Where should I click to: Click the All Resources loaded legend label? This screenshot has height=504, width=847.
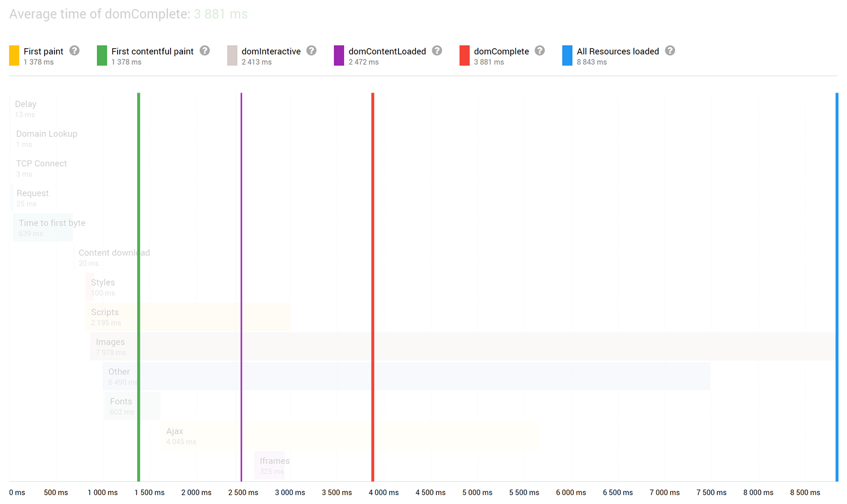pyautogui.click(x=618, y=51)
